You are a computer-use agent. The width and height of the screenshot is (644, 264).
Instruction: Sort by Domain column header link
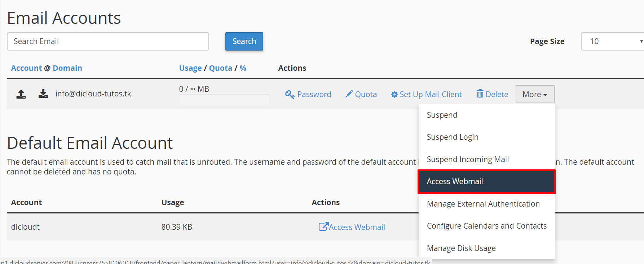point(67,68)
